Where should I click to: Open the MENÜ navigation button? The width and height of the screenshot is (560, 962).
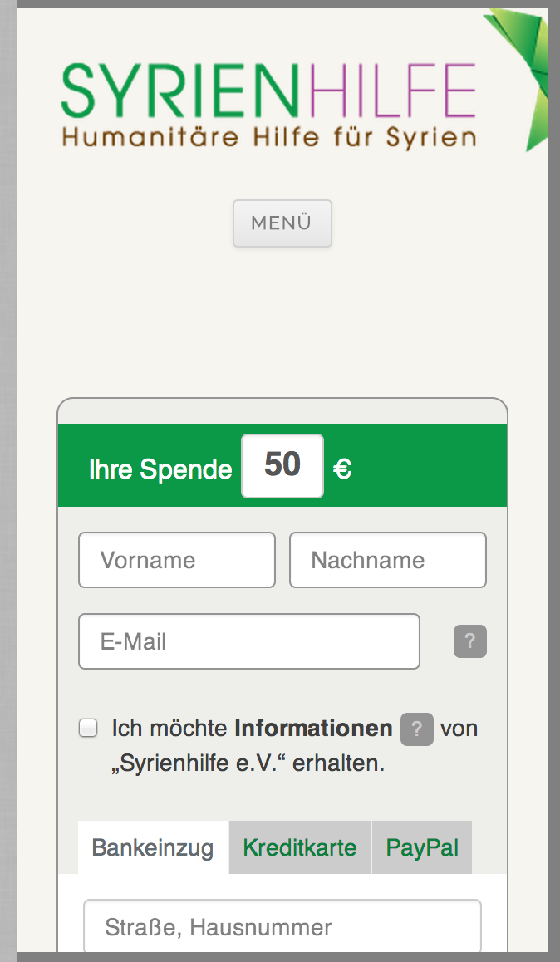282,223
